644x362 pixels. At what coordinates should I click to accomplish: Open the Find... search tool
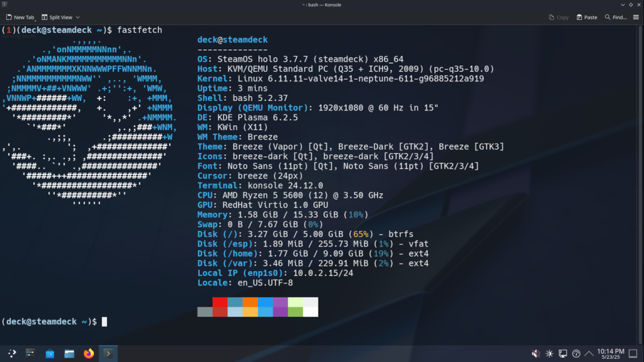click(x=615, y=17)
